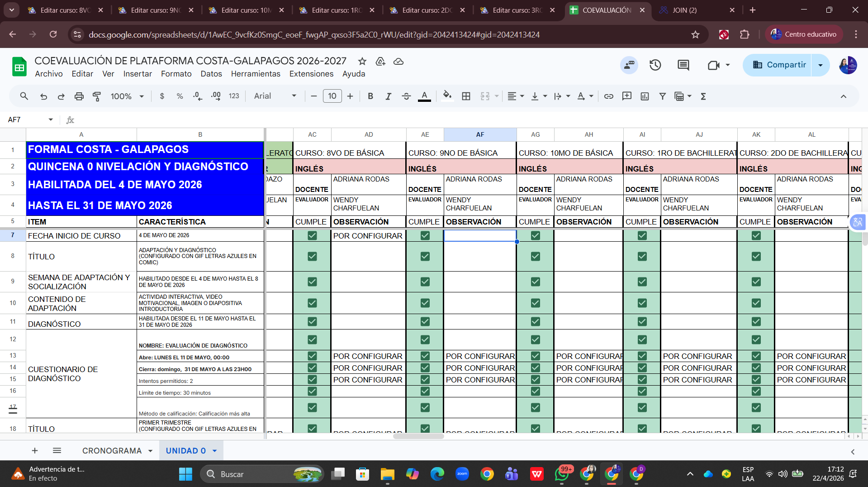Open the comments panel icon
868x487 pixels.
pos(683,65)
